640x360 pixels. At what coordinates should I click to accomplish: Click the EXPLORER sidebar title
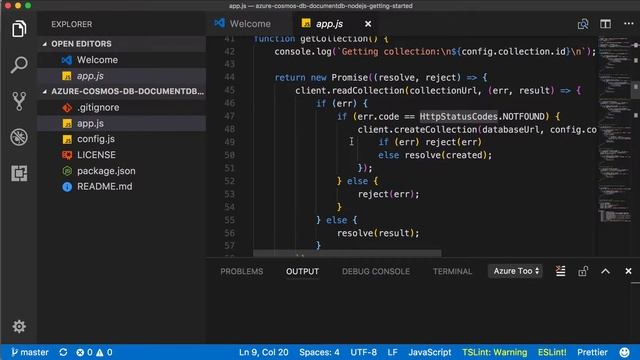pyautogui.click(x=72, y=24)
